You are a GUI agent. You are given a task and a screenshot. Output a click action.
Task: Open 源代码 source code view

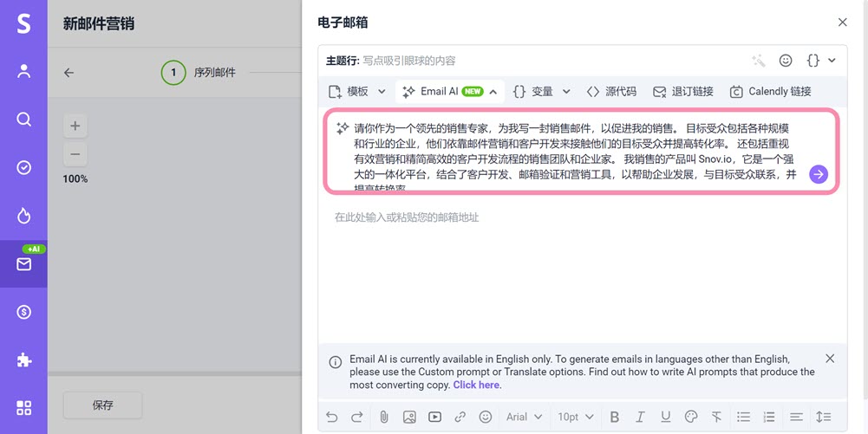pos(611,92)
